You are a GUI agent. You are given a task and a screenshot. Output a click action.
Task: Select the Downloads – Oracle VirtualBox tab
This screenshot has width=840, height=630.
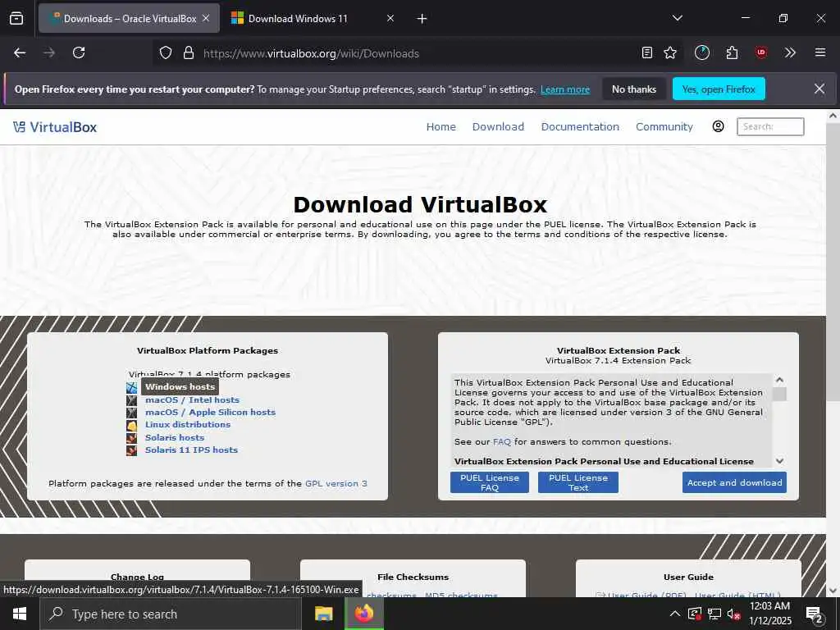(129, 18)
